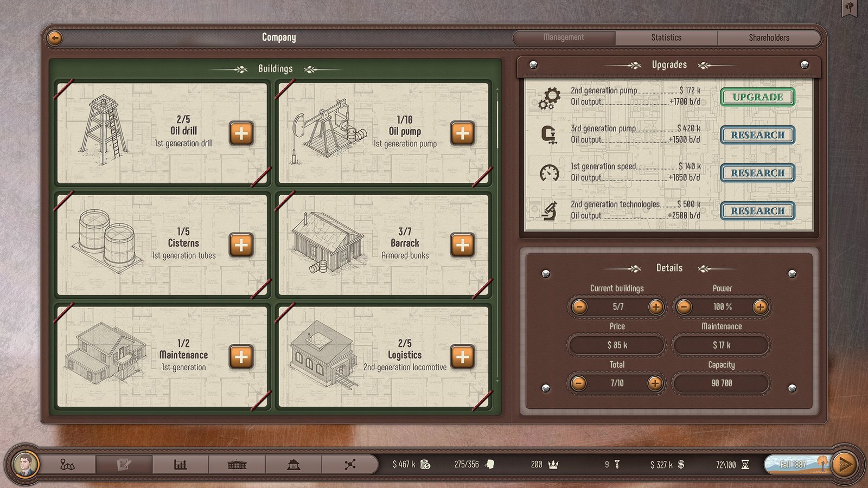The image size is (868, 488).
Task: Click the gauge icon for 1st generation speed
Action: 550,172
